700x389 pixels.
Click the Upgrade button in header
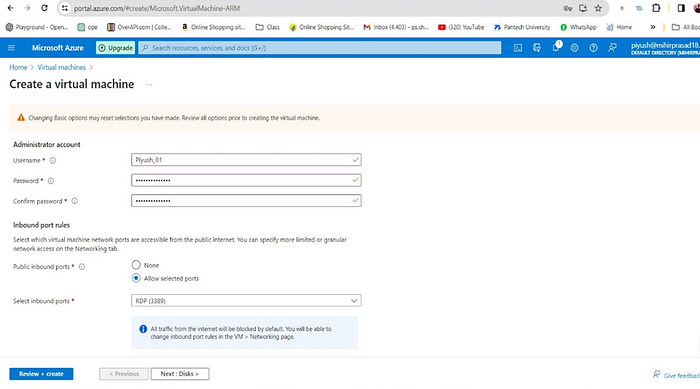(116, 48)
